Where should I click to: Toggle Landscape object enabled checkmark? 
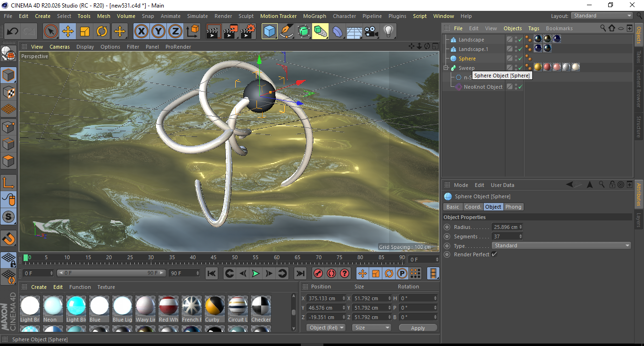tap(520, 40)
